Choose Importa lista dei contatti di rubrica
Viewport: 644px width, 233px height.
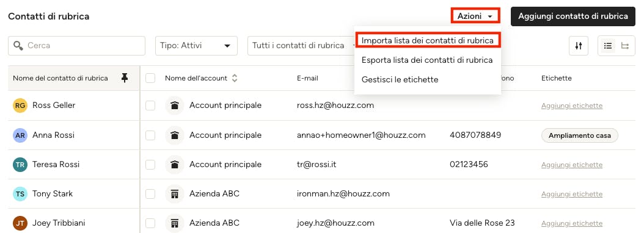tap(428, 40)
